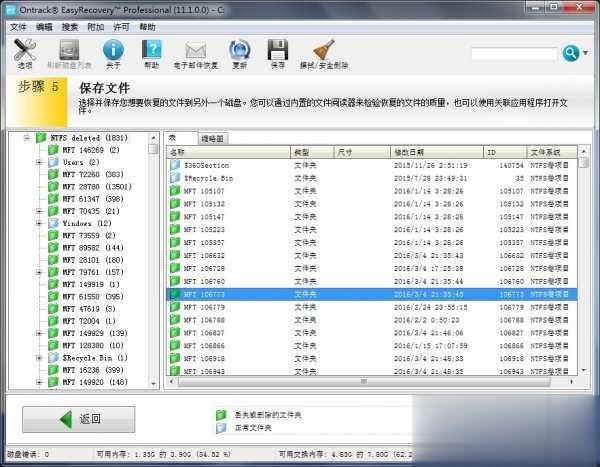This screenshot has height=467, width=600.
Task: Select MFT 28780 (13501) in the tree
Action: (x=97, y=187)
